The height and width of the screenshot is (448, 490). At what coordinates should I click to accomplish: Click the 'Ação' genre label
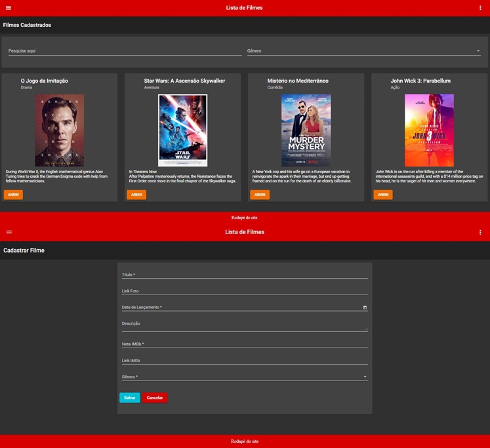(395, 87)
